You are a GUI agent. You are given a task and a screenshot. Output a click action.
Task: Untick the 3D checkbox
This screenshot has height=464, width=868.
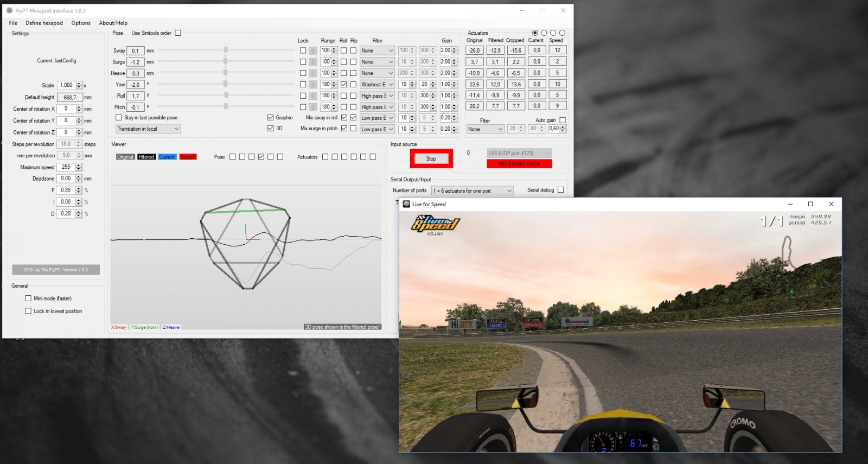[271, 129]
